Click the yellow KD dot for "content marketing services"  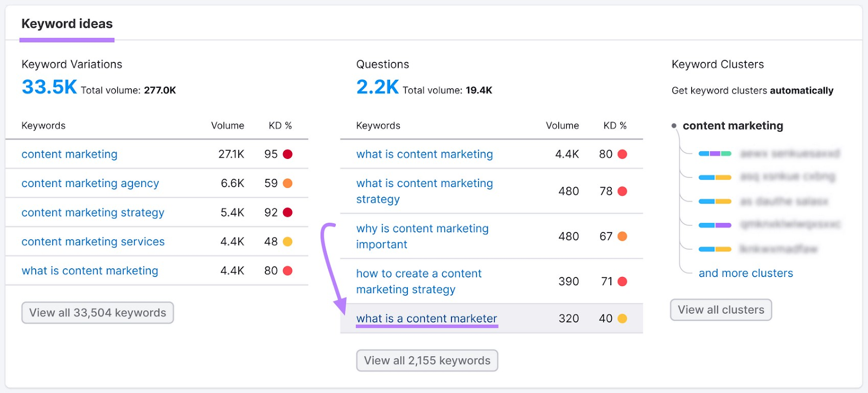tap(287, 241)
